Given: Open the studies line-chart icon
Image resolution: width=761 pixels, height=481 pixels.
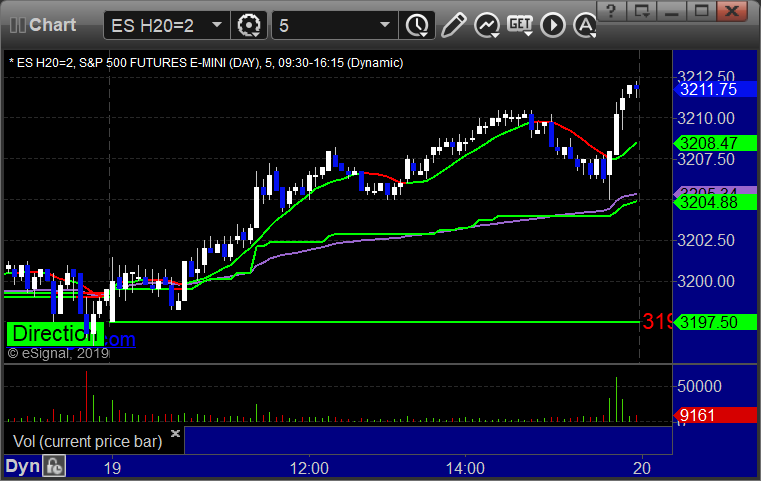Looking at the screenshot, I should [487, 25].
